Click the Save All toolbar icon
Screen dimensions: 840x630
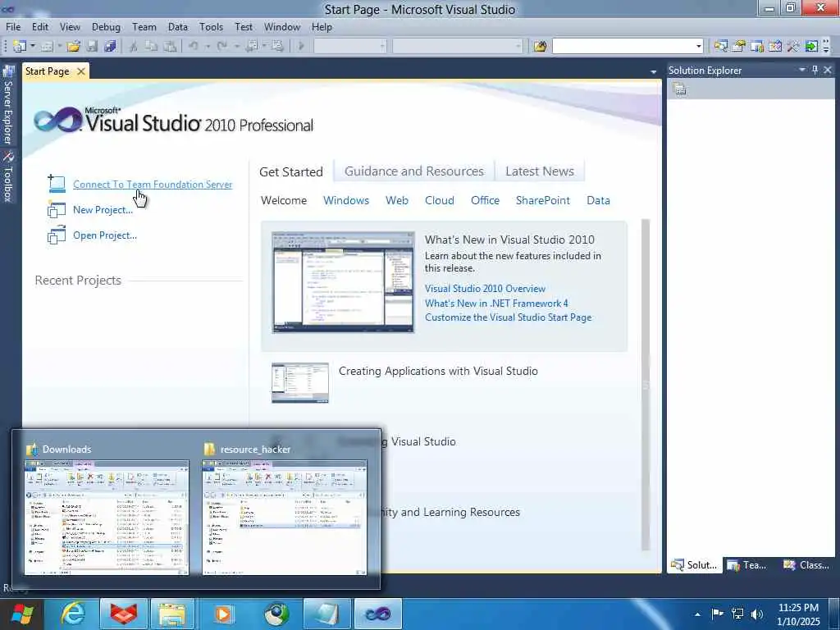(x=111, y=47)
